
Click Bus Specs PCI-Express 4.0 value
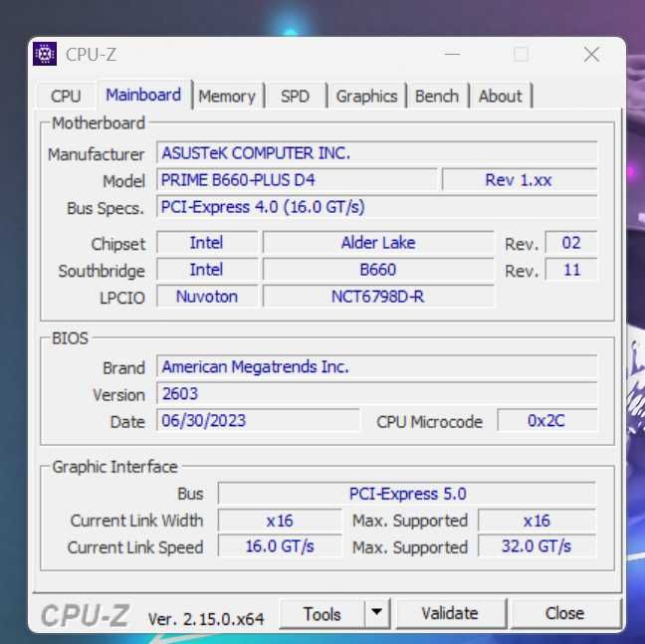[376, 206]
